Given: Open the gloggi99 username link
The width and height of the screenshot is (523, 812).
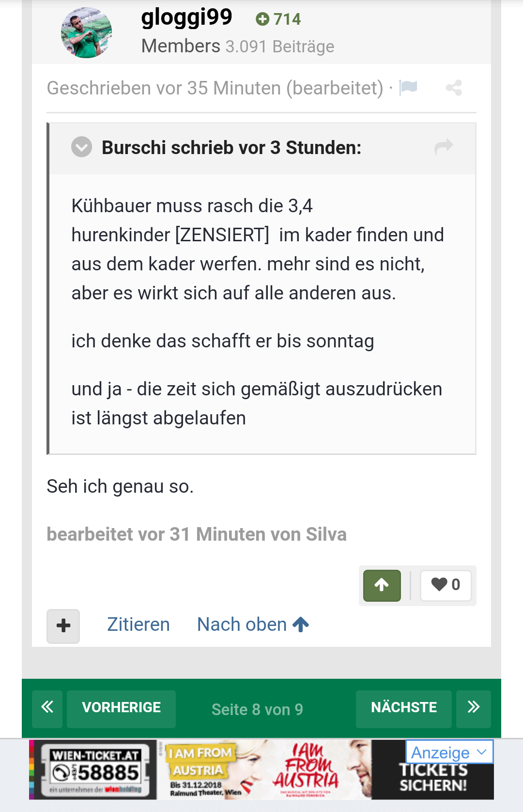Looking at the screenshot, I should [x=187, y=17].
